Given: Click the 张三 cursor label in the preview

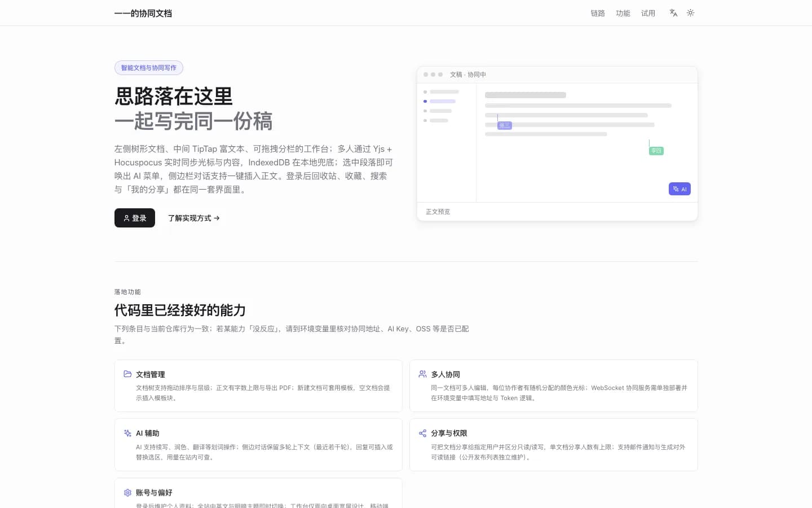Looking at the screenshot, I should pos(505,125).
